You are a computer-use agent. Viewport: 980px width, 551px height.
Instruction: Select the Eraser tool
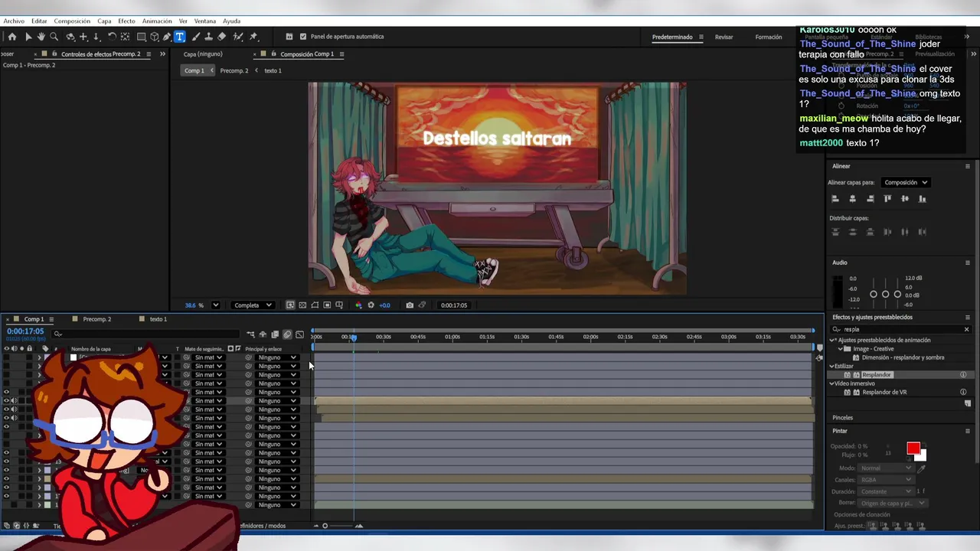tap(222, 37)
